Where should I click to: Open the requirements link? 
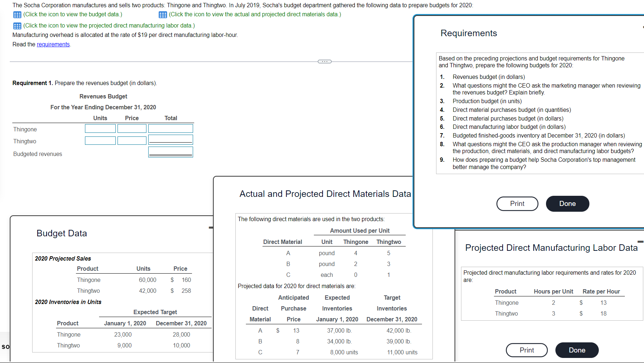[x=53, y=44]
